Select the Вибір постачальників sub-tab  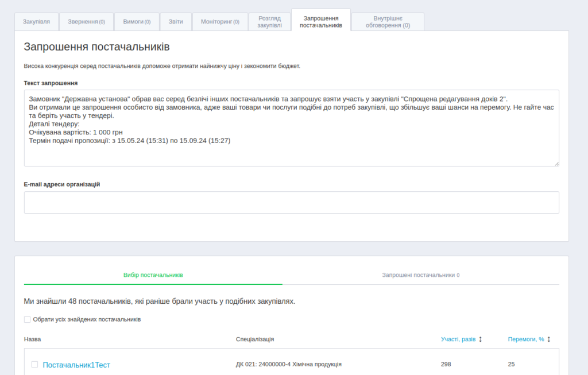[x=153, y=275]
